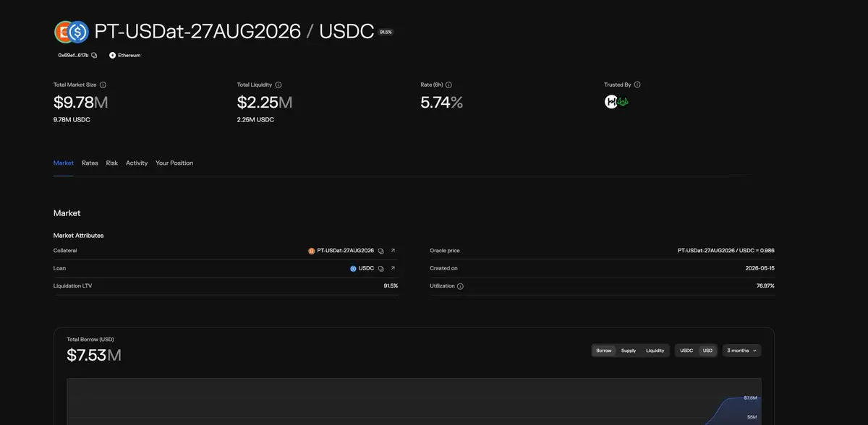Click the Ethereum chain label
Screen dimensions: 868x425
click(x=129, y=55)
